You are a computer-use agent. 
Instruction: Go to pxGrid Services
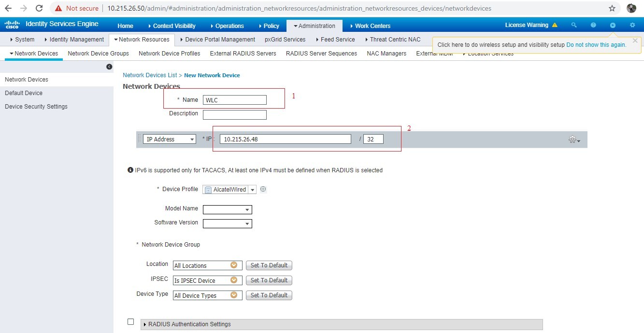[x=285, y=40]
